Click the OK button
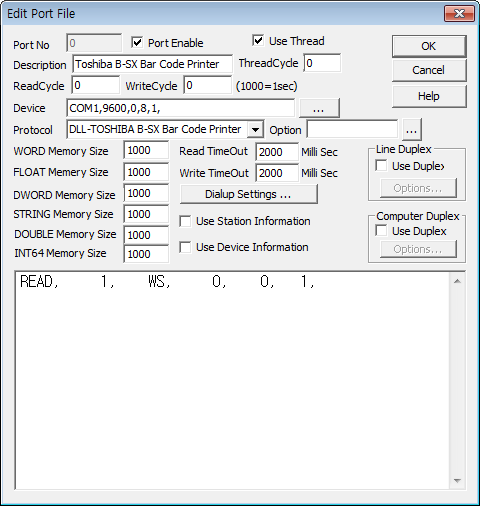This screenshot has width=480, height=506. 429,46
